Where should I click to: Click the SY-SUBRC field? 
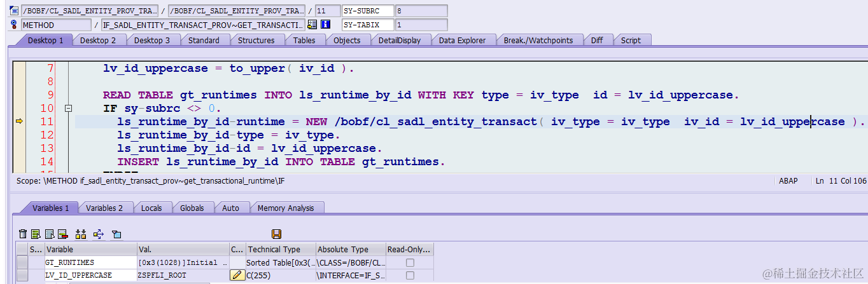click(367, 11)
